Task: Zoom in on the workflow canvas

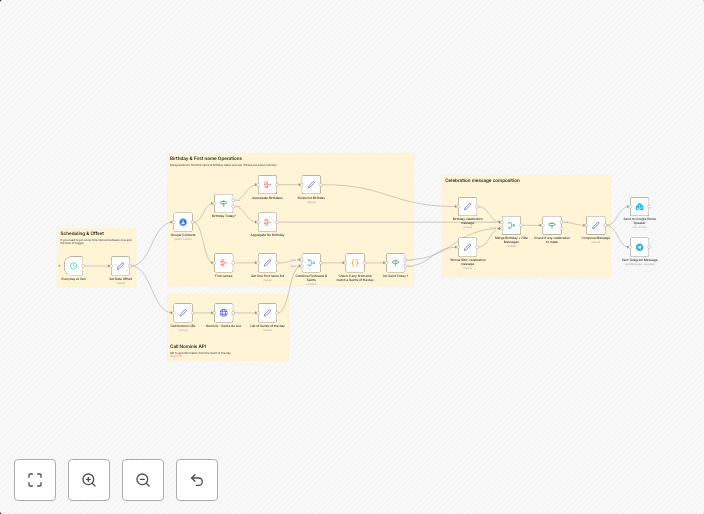Action: (89, 480)
